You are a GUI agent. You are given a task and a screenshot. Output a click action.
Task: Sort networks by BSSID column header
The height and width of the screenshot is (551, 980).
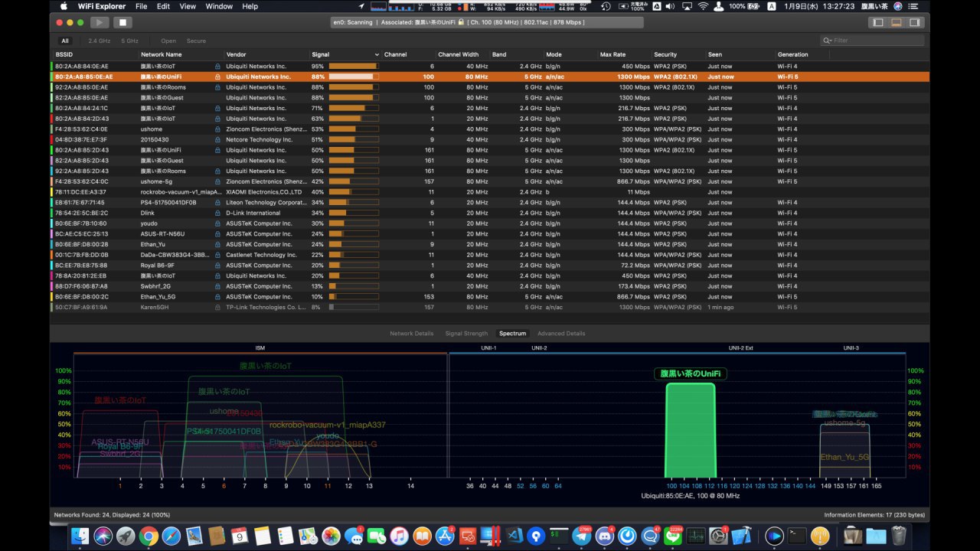[96, 54]
